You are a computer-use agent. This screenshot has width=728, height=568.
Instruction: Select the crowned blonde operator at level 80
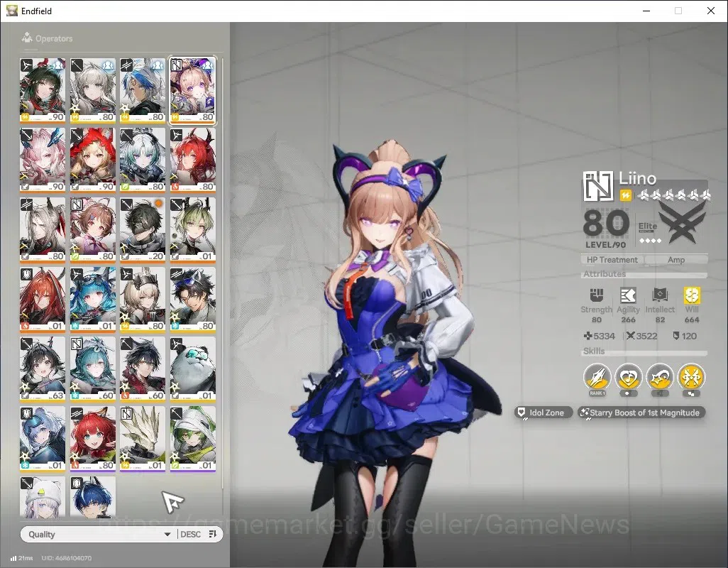tap(143, 299)
